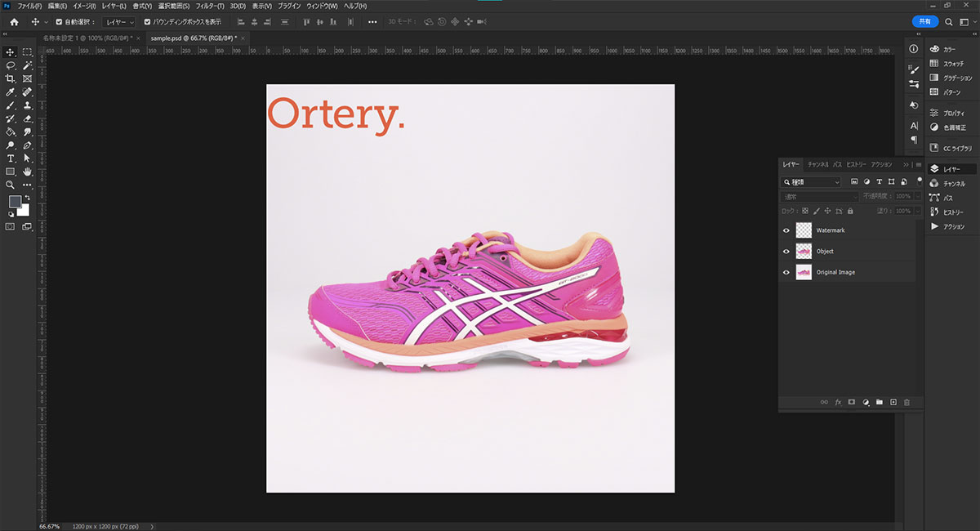Choose the Hand tool
980x531 pixels.
tap(27, 172)
